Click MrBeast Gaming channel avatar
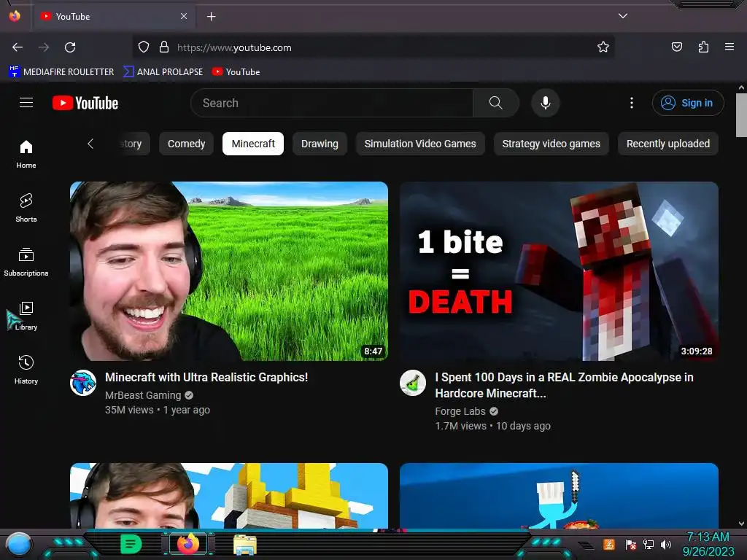 pyautogui.click(x=83, y=383)
